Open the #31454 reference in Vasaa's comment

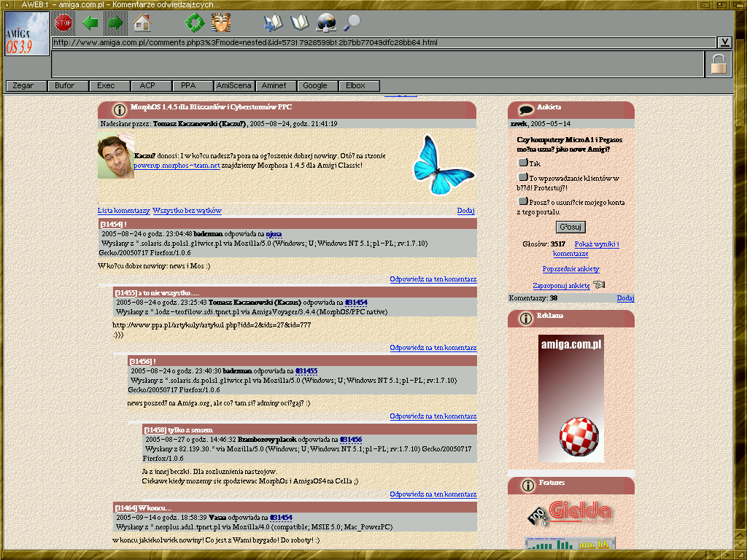click(281, 518)
